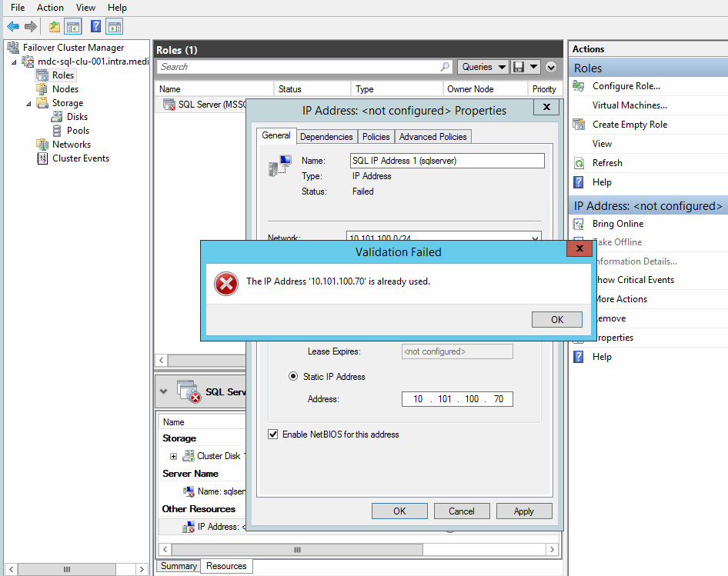The height and width of the screenshot is (576, 728).
Task: Click the Disks tree icon
Action: tap(57, 116)
